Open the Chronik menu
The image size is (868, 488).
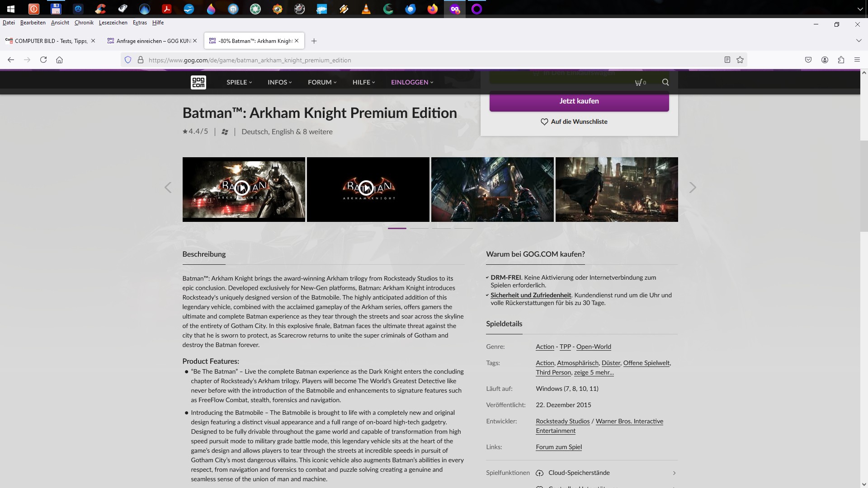click(84, 23)
